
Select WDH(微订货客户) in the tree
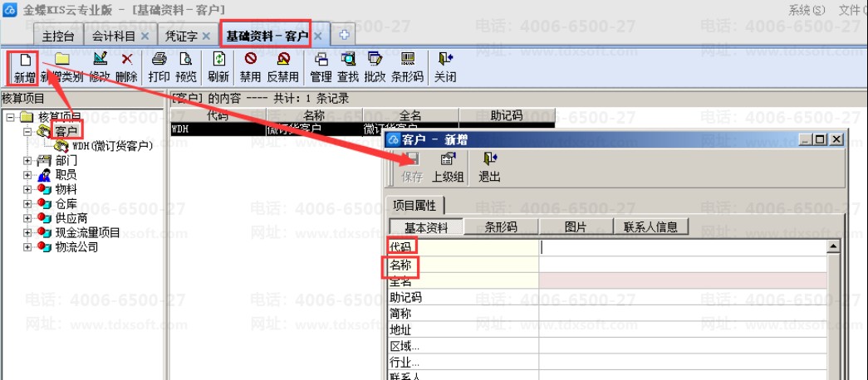click(112, 146)
